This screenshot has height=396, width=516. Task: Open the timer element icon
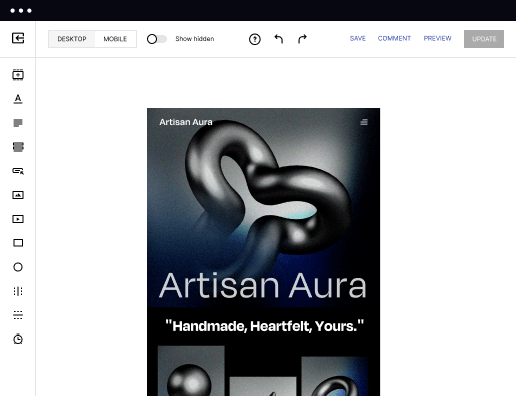coord(18,339)
